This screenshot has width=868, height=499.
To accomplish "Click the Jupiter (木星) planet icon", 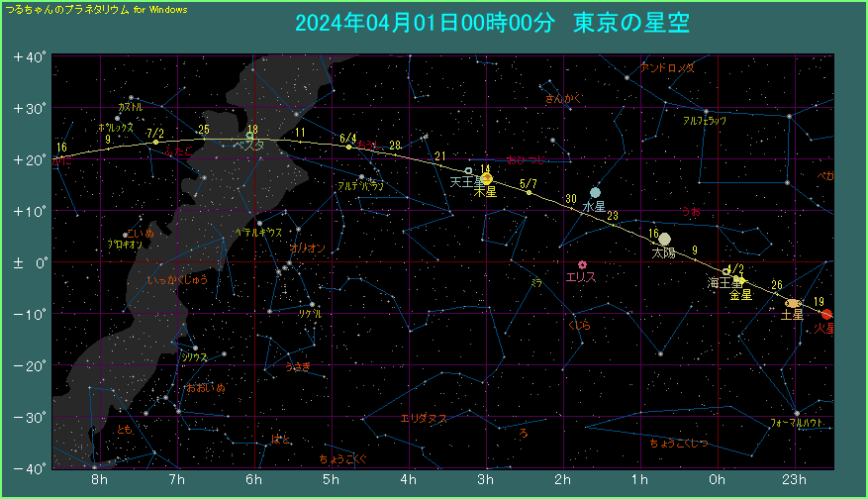I will click(486, 178).
